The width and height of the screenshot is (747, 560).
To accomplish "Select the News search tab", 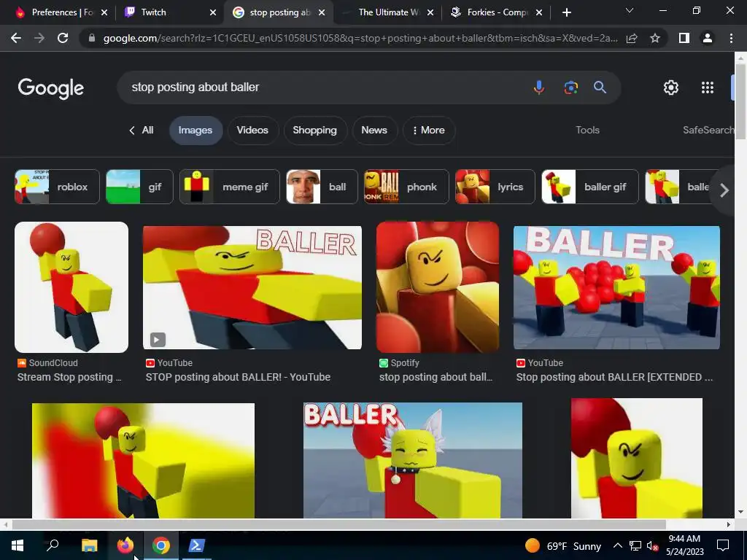I will [374, 130].
